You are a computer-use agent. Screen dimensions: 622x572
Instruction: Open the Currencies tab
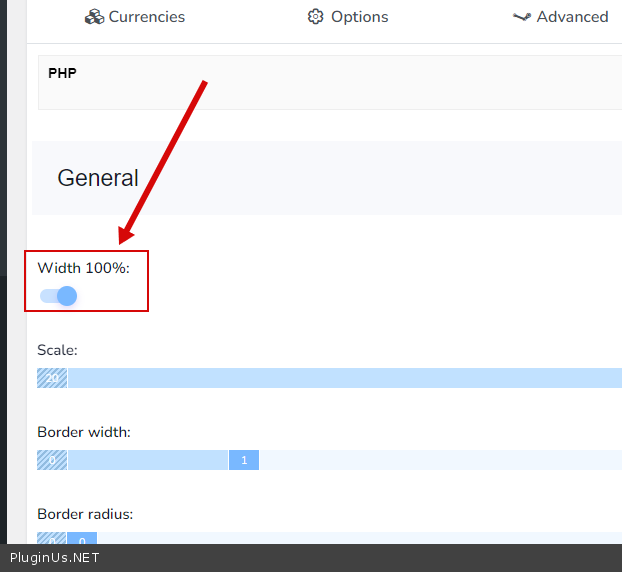(x=146, y=17)
